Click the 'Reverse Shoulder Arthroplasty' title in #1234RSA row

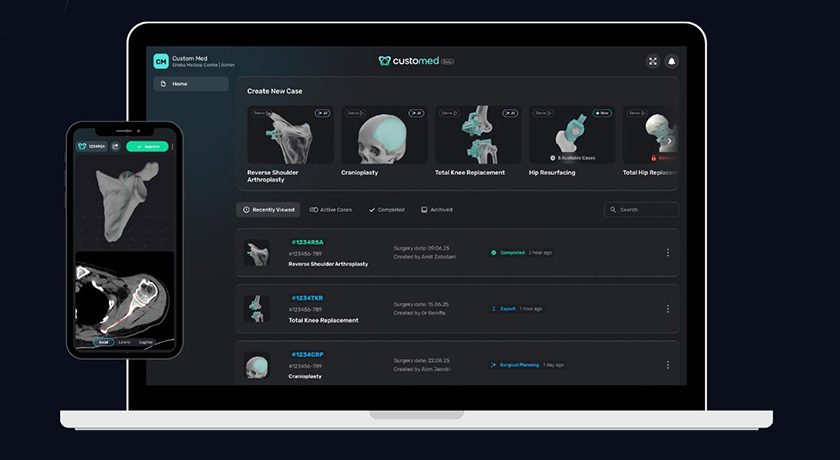(328, 264)
